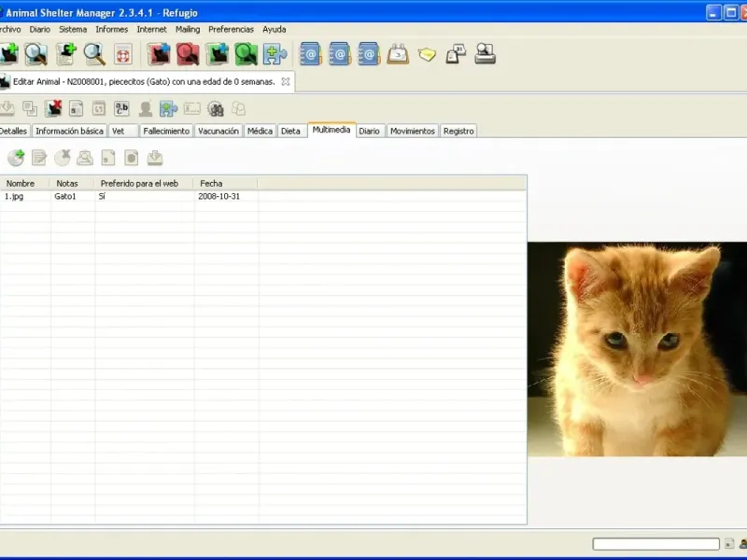
Task: Open find animal magnifier beside add animal icon
Action: (x=36, y=54)
